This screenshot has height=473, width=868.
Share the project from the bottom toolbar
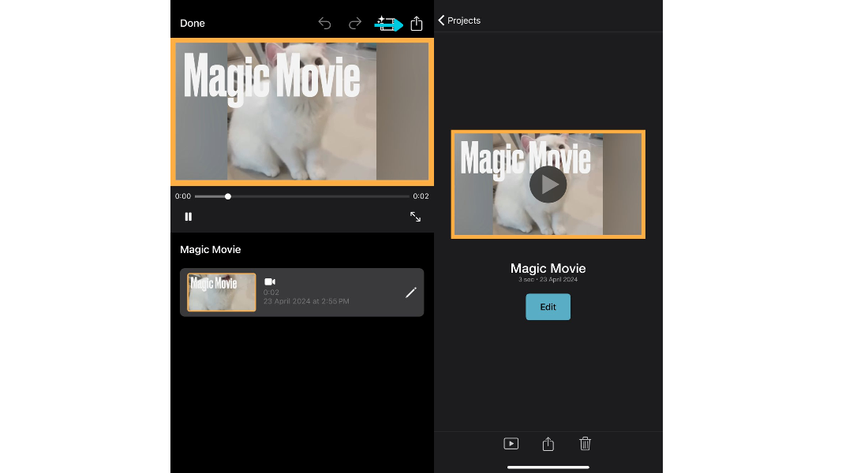coord(548,444)
